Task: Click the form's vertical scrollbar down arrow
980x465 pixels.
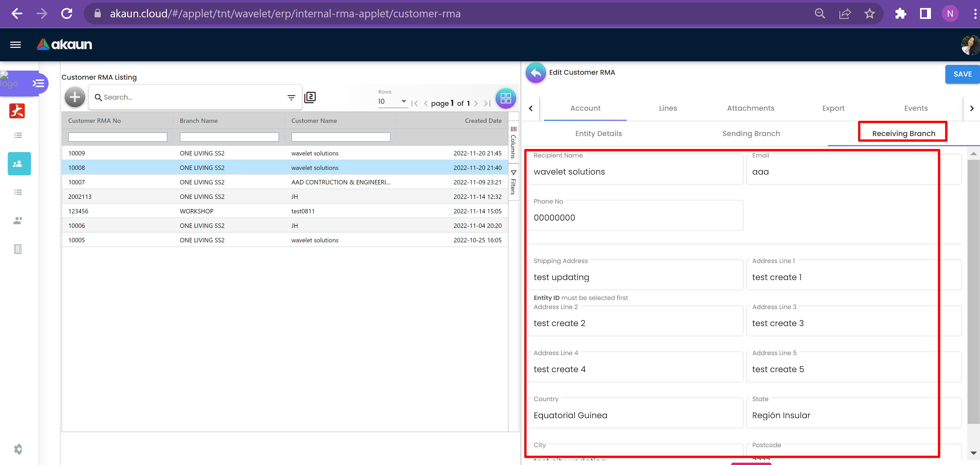Action: 973,453
